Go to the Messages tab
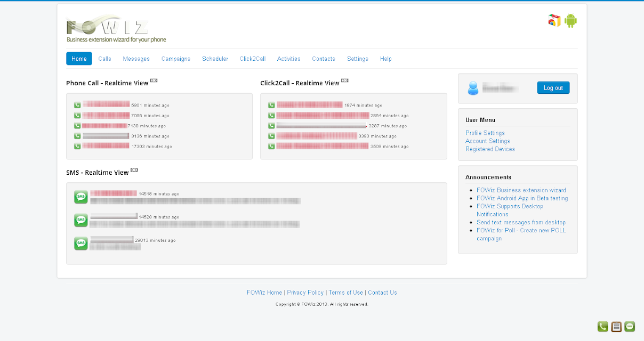This screenshot has width=644, height=341. 136,59
